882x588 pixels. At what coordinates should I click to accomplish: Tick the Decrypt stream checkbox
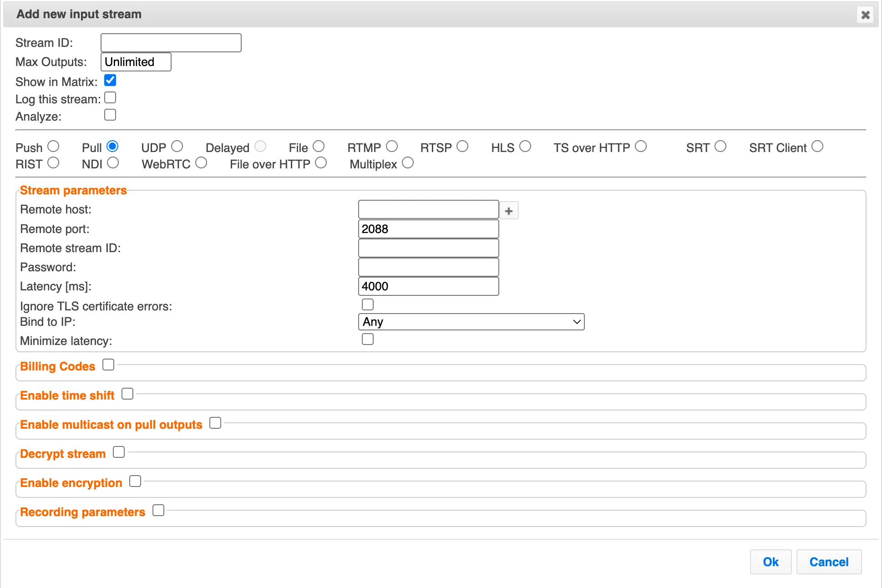tap(119, 452)
